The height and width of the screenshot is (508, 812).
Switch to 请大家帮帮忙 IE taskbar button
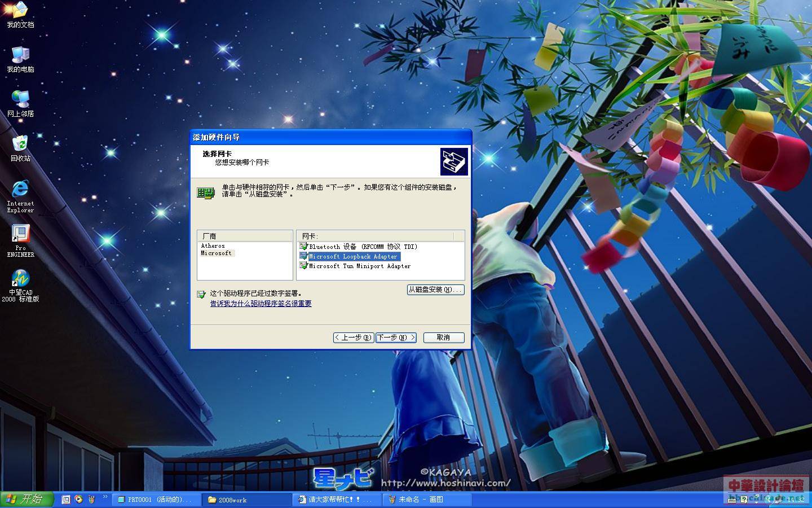click(x=337, y=500)
